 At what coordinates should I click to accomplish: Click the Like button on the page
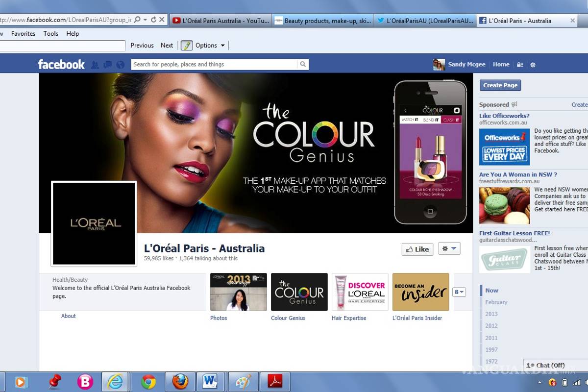(417, 249)
